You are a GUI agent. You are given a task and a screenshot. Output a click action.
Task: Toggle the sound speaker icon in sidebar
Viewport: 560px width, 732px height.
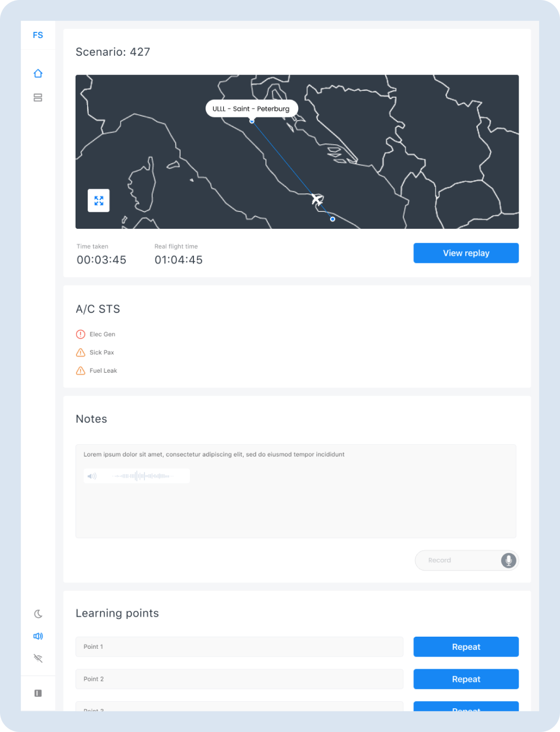click(x=38, y=636)
